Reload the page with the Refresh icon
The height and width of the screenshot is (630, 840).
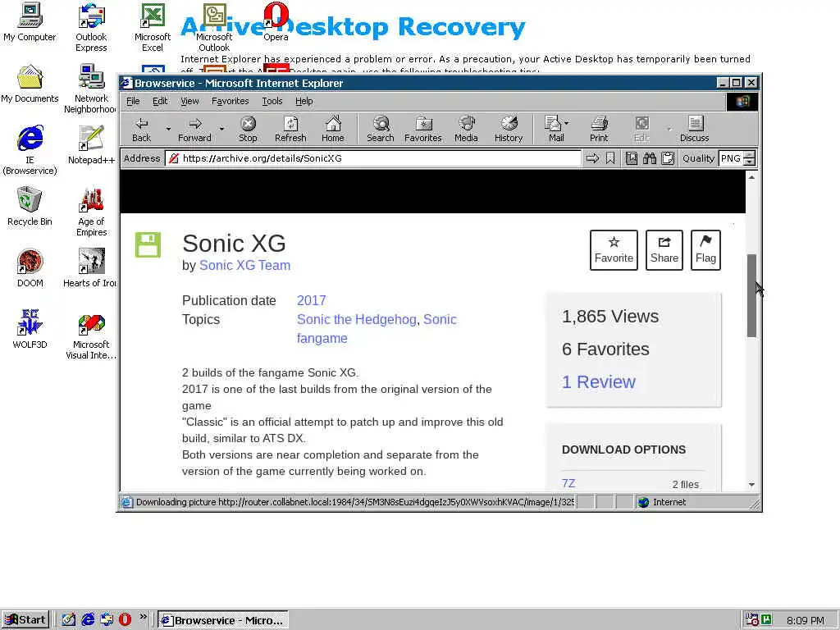[x=290, y=129]
